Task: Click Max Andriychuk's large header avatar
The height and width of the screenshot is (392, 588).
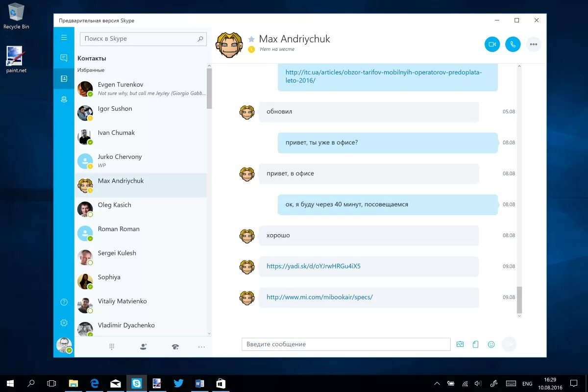Action: click(x=229, y=45)
